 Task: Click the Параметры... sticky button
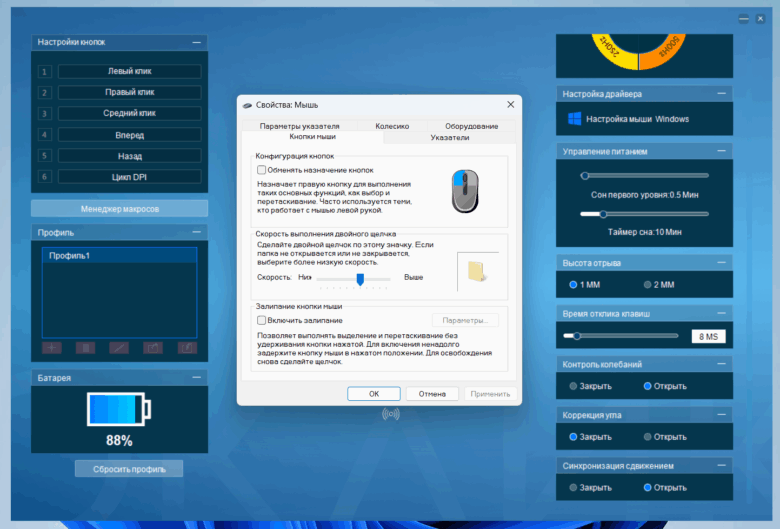pyautogui.click(x=465, y=320)
